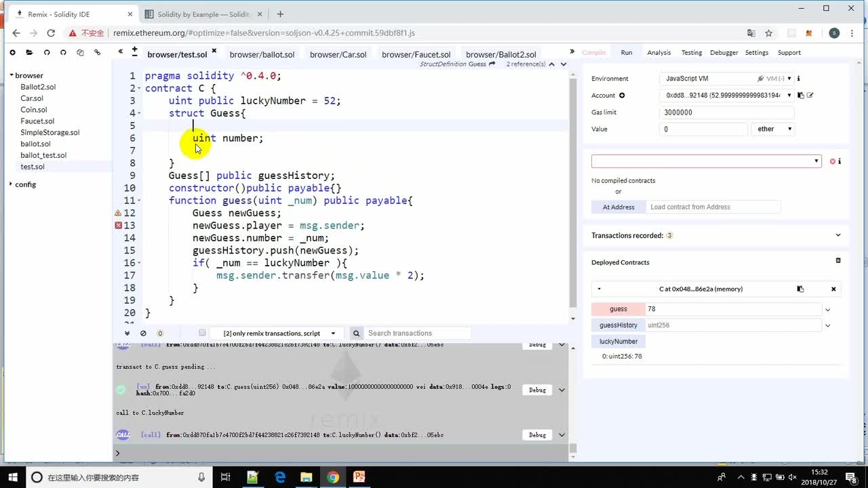This screenshot has width=868, height=488.
Task: Clear deployed contracts with trash icon
Action: [838, 260]
